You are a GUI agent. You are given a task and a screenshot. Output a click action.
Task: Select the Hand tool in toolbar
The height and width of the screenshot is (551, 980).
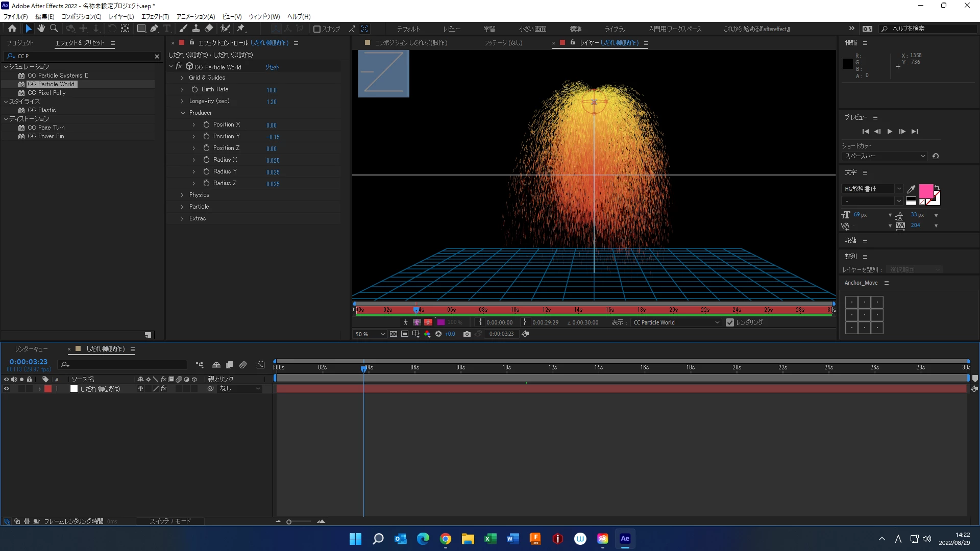point(41,29)
